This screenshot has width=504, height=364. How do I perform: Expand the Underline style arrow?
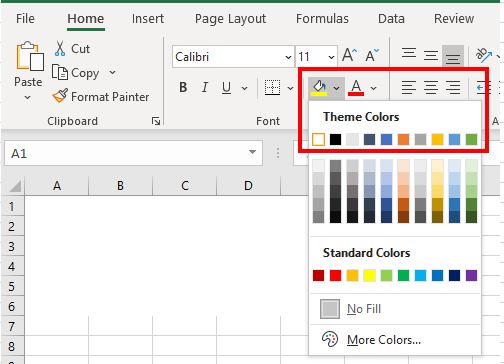coord(245,88)
